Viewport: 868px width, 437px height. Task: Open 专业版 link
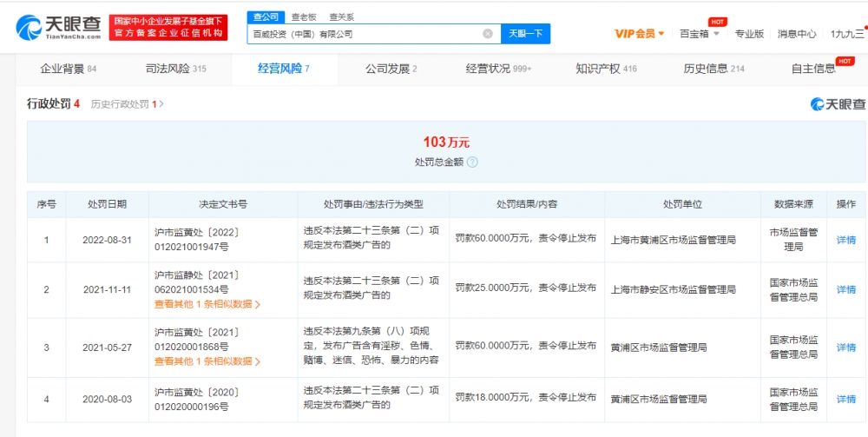point(749,34)
